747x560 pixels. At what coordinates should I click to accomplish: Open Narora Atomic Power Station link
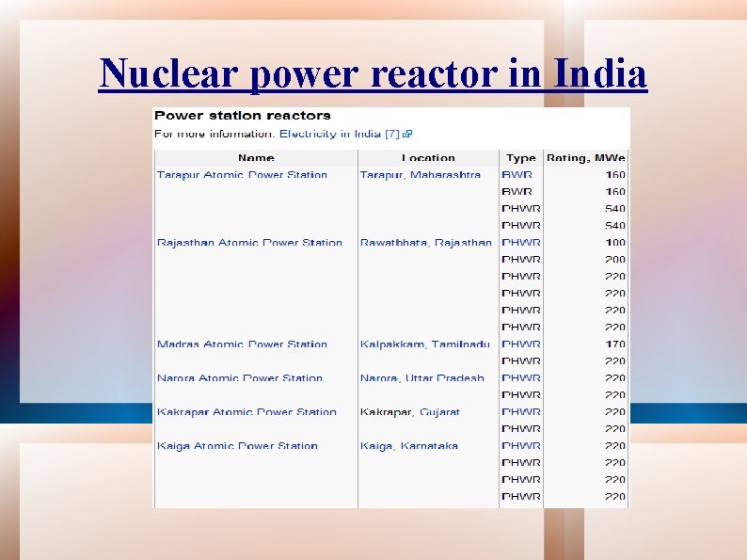click(x=240, y=378)
